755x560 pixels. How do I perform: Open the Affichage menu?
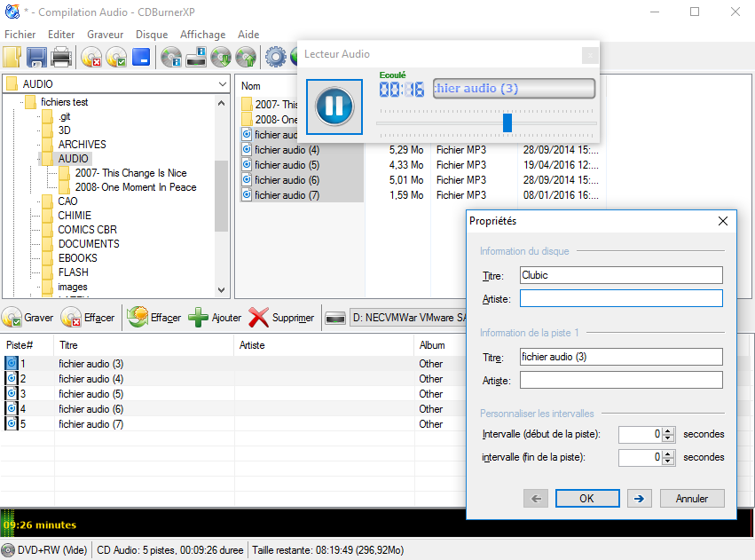click(x=202, y=35)
